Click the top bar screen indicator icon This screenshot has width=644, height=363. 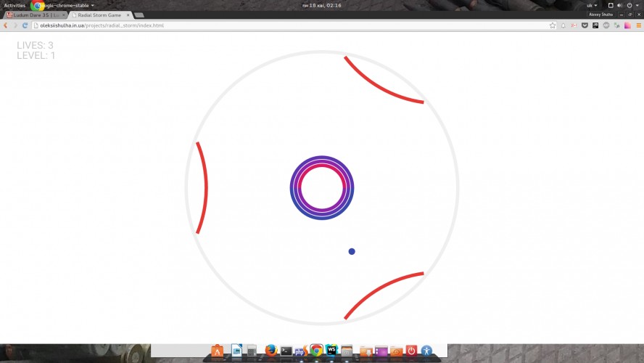coord(611,5)
